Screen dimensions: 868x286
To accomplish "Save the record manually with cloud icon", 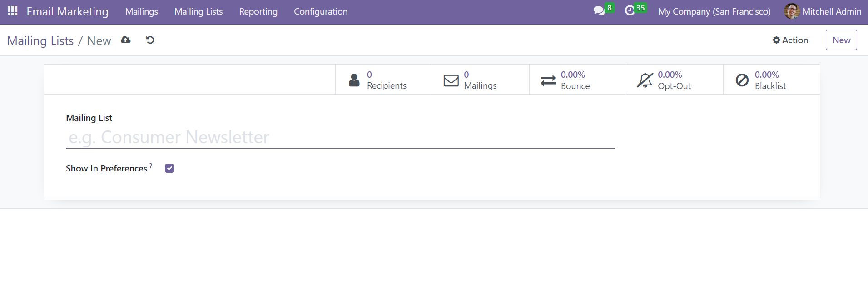I will click(x=126, y=40).
